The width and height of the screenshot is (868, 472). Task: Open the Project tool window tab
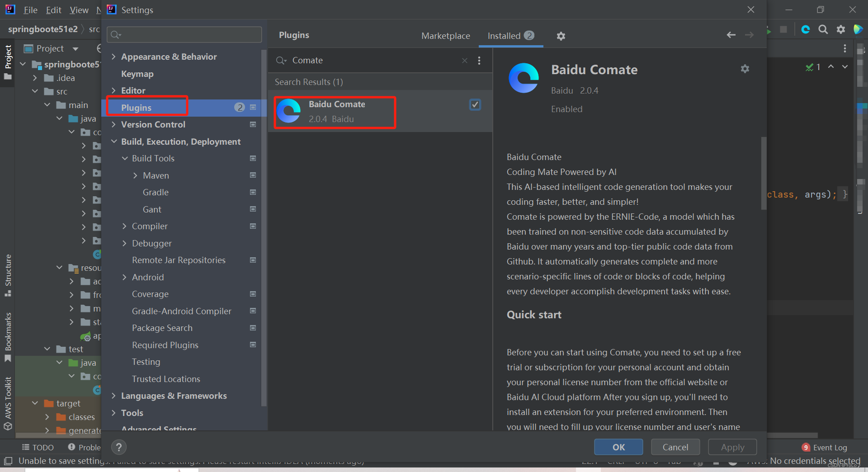coord(8,62)
